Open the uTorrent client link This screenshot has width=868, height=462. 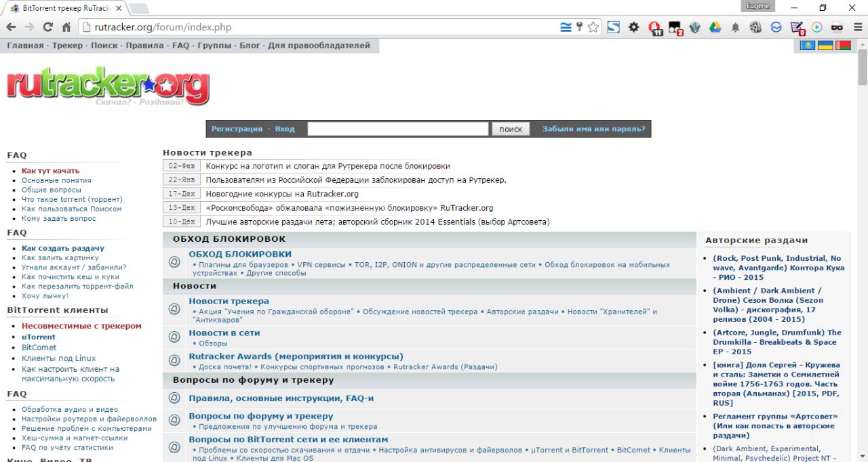pyautogui.click(x=39, y=337)
